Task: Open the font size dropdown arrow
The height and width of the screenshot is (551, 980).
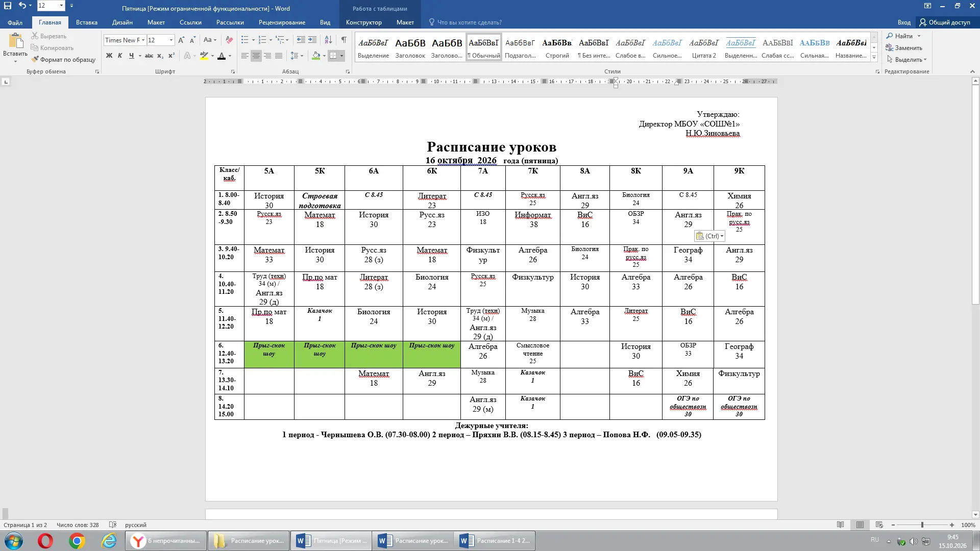Action: click(171, 40)
